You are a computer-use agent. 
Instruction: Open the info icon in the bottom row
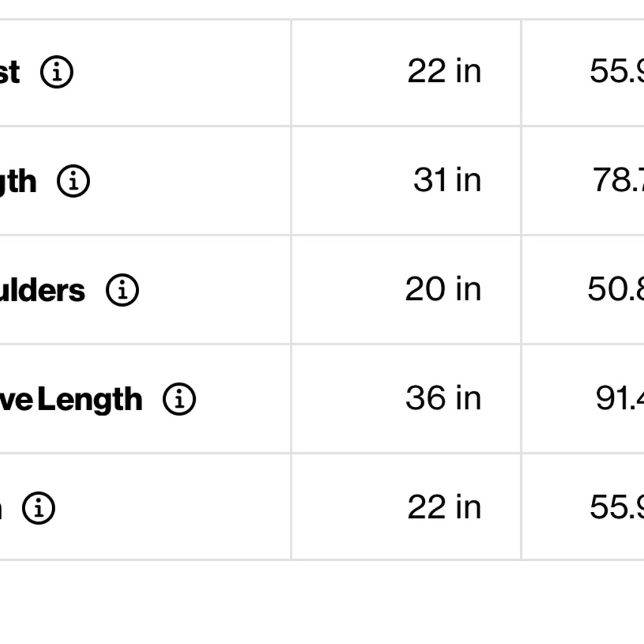coord(39,508)
